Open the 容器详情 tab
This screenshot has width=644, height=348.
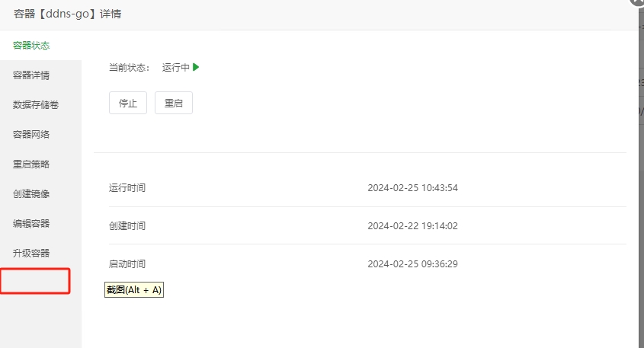[31, 75]
